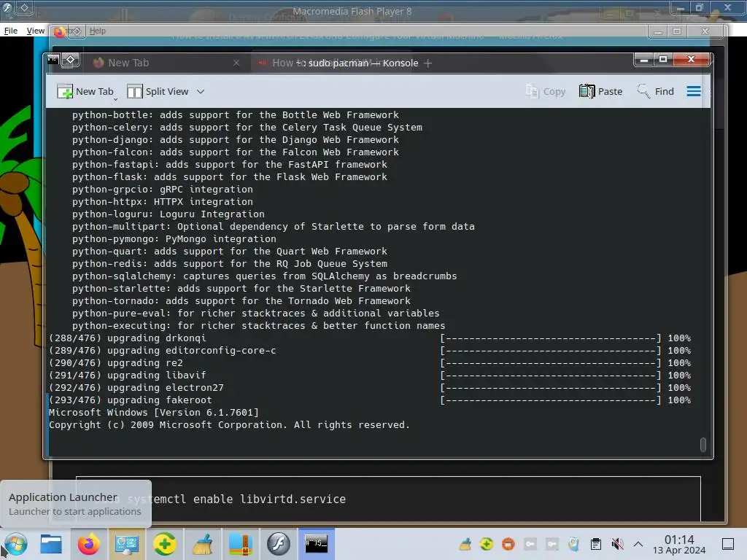Click the Firefox window title bar icon
Viewport: 747px width, 560px height.
click(x=59, y=32)
